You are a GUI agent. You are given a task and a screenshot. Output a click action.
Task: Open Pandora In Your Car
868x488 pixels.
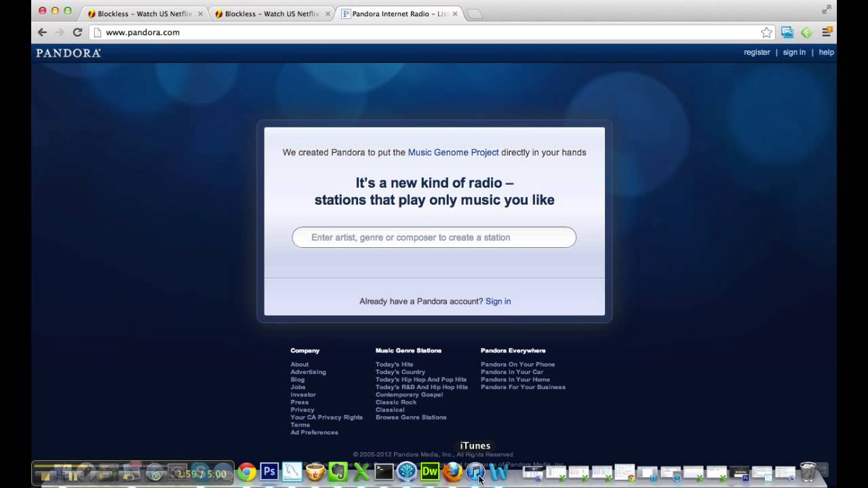pyautogui.click(x=512, y=372)
